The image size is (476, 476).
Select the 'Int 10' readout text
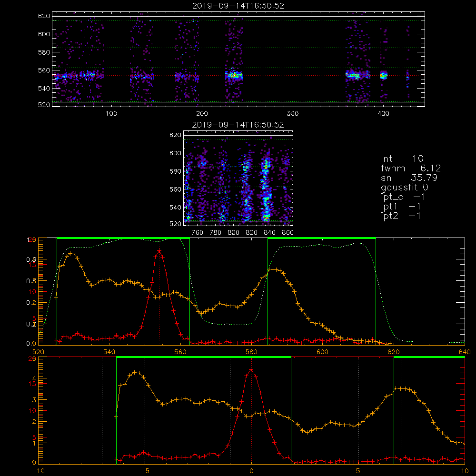[x=402, y=159]
